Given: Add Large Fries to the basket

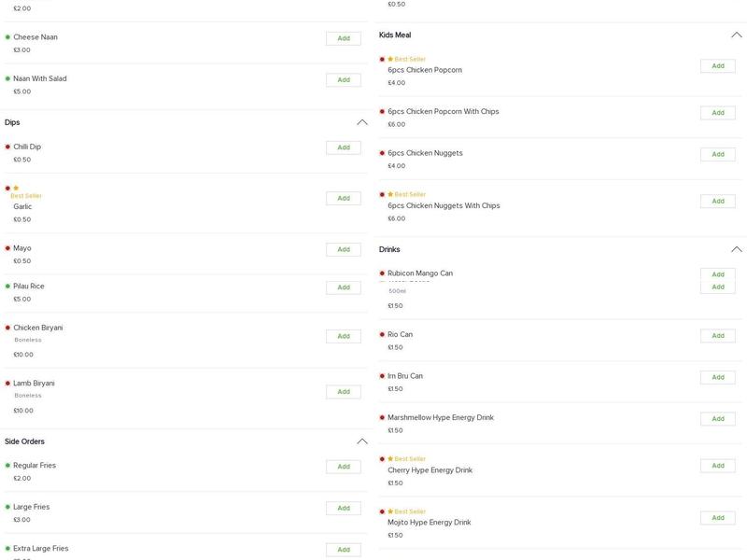Looking at the screenshot, I should pos(344,508).
